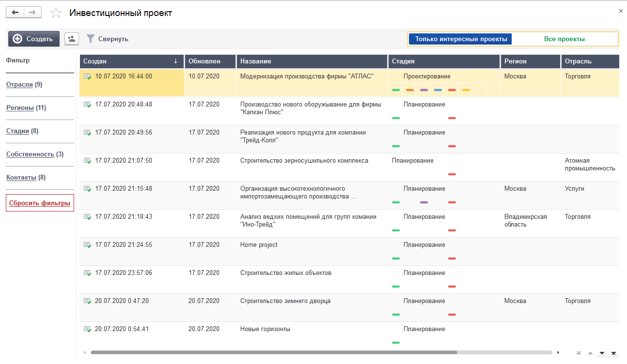The image size is (627, 364).
Task: Select Строительство зерносушильного комплекса
Action: coord(304,161)
